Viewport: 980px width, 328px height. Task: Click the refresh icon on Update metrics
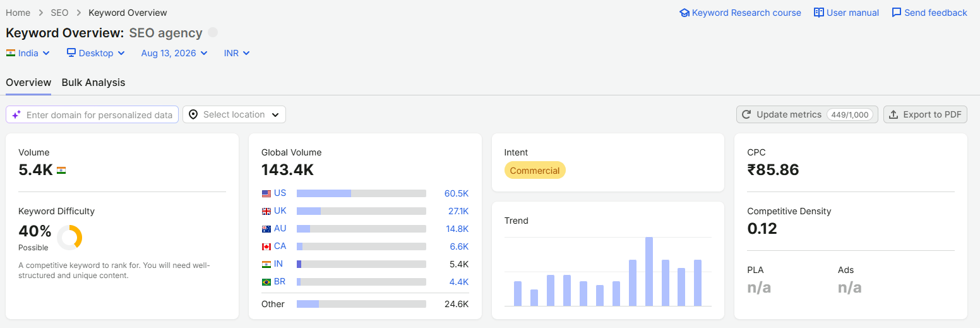746,114
